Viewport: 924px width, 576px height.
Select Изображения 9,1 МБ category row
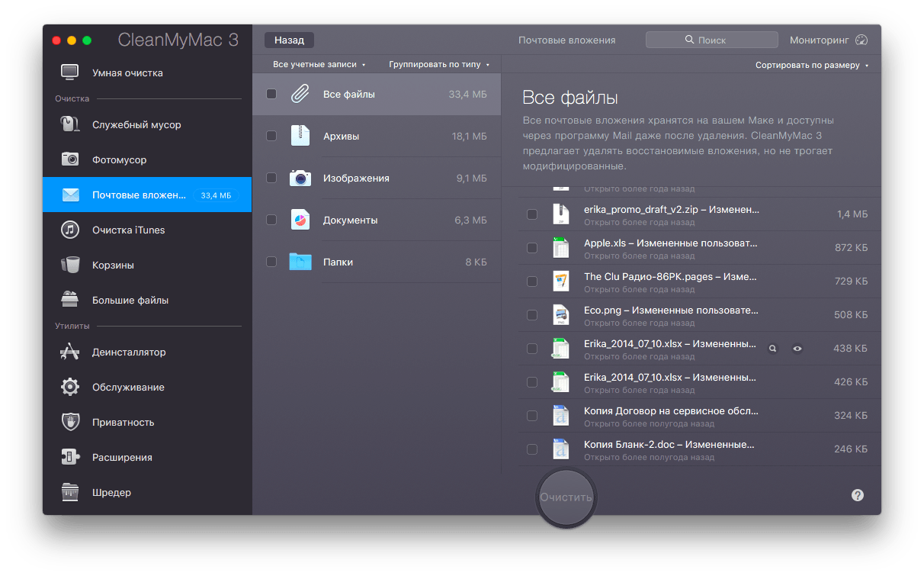pos(377,178)
